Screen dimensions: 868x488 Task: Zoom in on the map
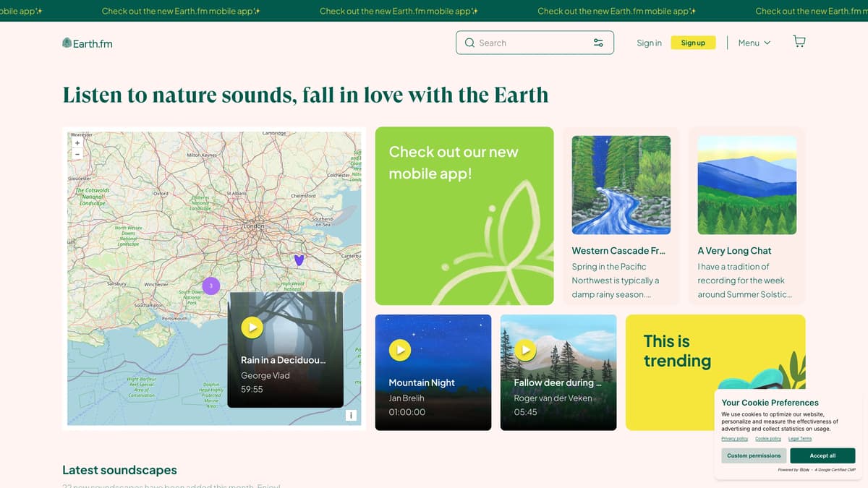click(x=77, y=142)
